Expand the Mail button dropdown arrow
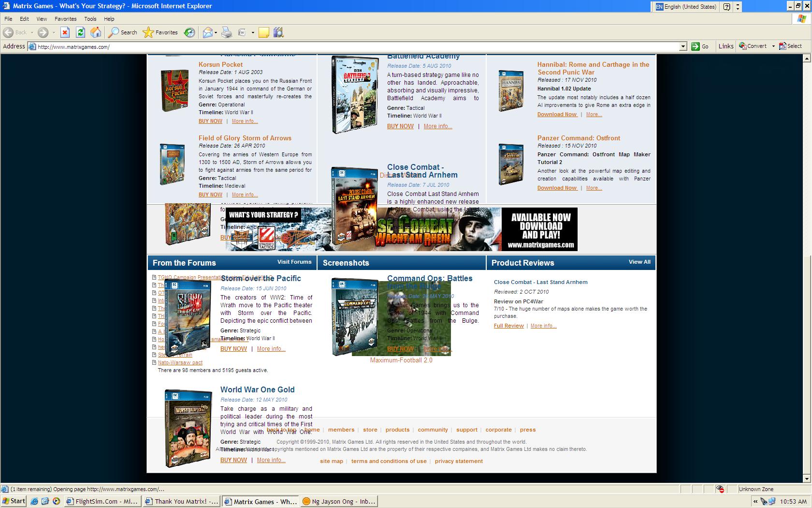This screenshot has height=508, width=812. coord(216,32)
